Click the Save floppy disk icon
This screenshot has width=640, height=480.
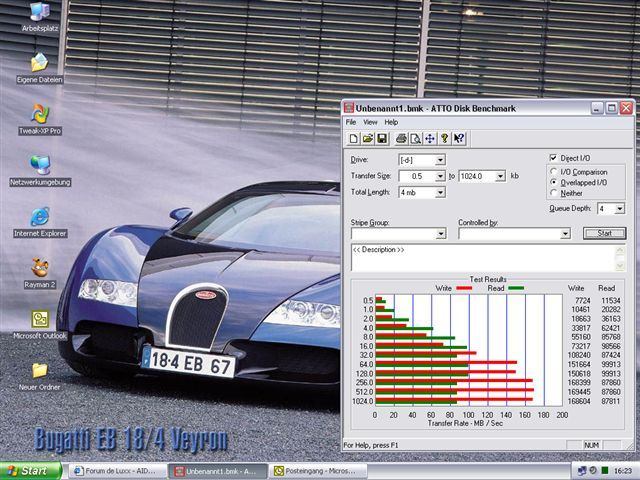point(382,139)
